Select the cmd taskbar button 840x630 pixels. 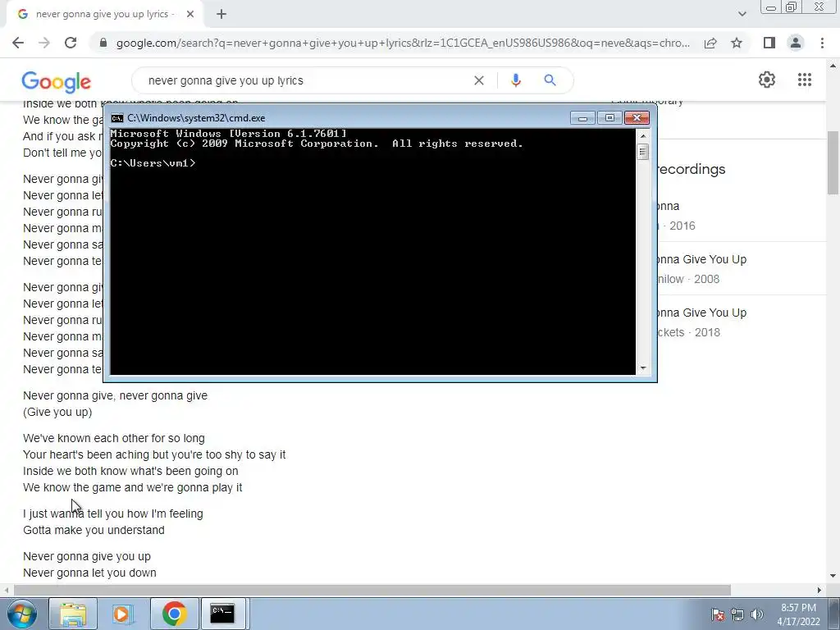[223, 614]
